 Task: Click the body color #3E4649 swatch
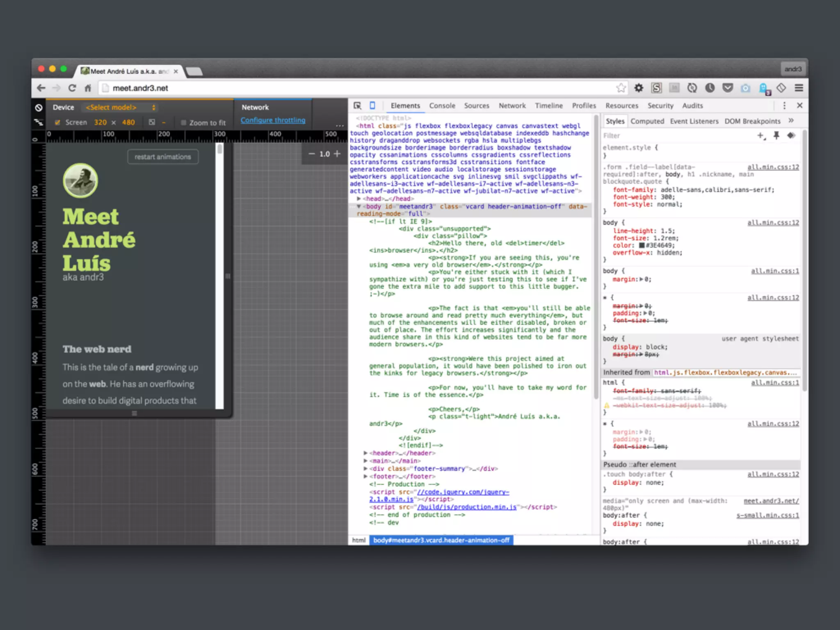[641, 245]
